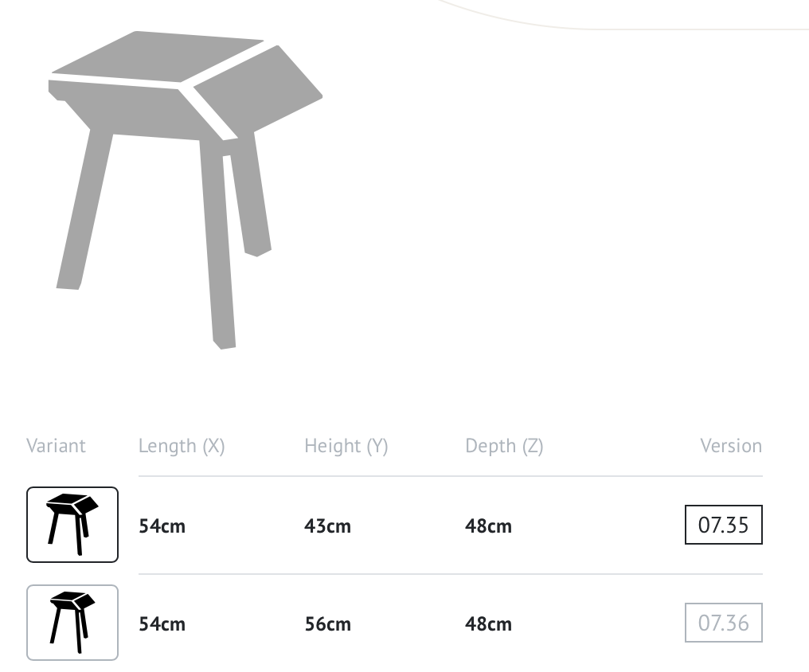Select the 56cm height stool variant thumbnail
The image size is (809, 672).
click(72, 623)
